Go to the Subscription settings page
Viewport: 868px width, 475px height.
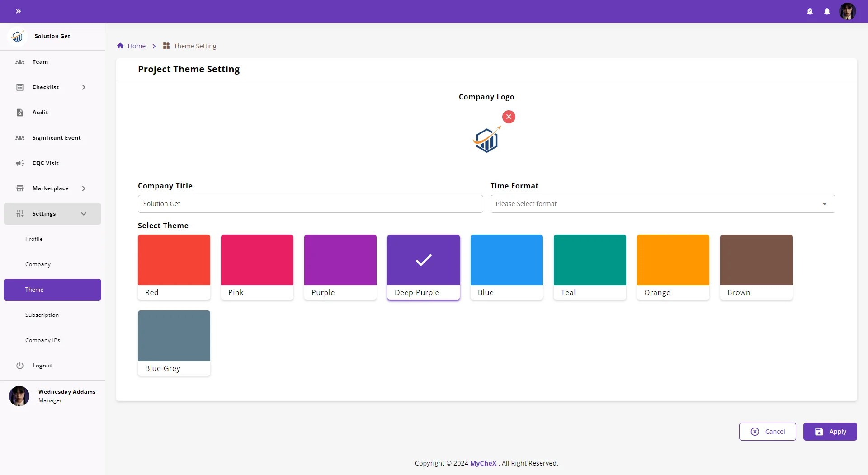pos(42,315)
